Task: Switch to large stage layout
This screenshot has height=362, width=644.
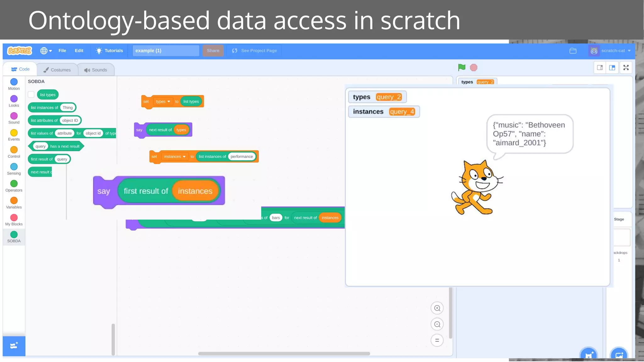Action: click(612, 68)
